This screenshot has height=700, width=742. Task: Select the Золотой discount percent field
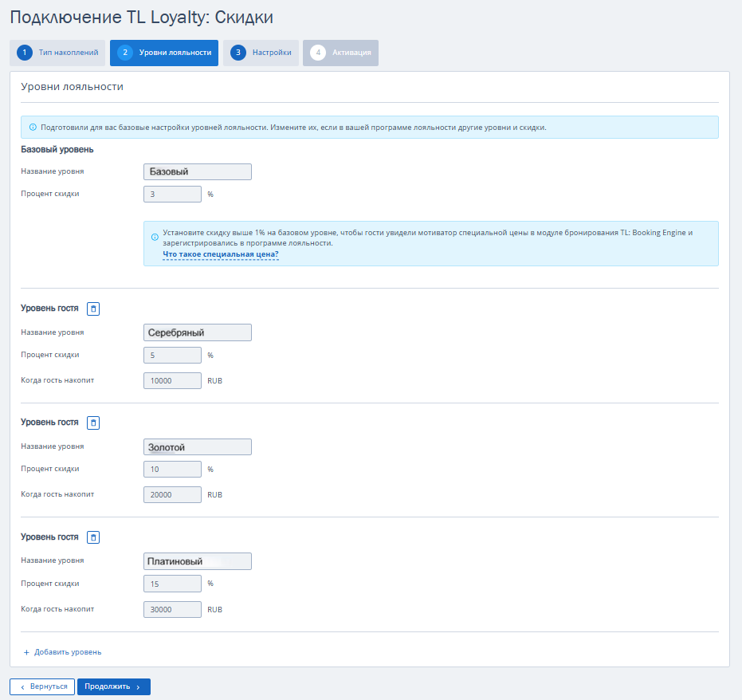172,470
